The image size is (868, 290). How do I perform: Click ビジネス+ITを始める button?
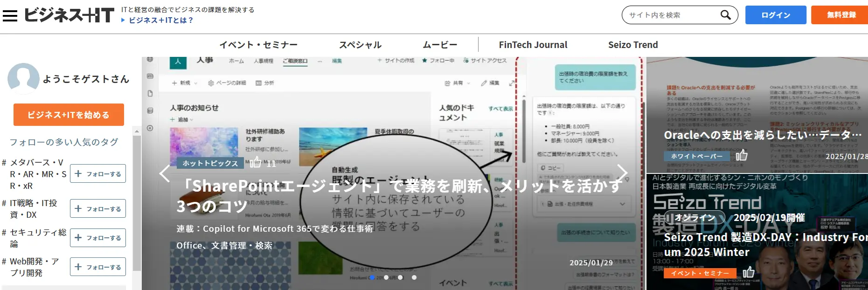pos(69,115)
